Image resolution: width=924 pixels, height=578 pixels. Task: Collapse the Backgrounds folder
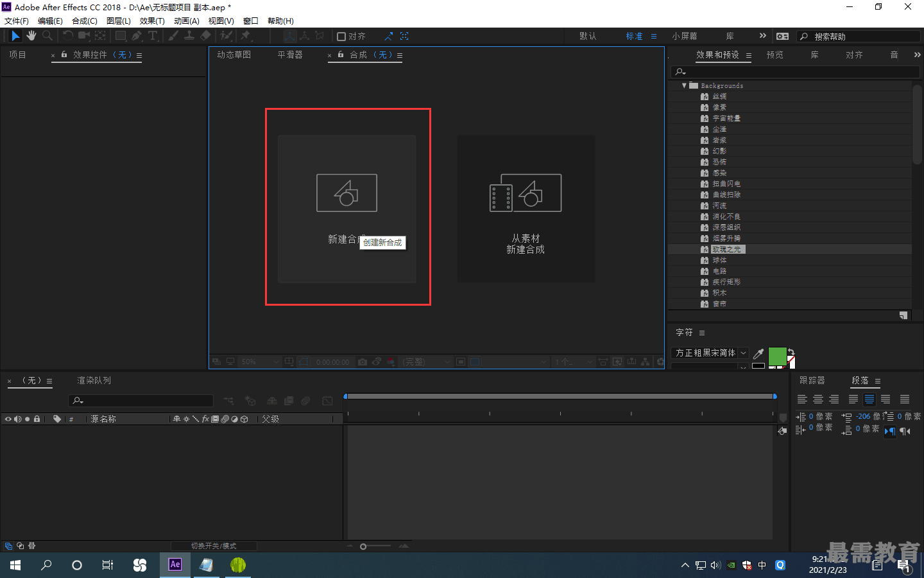(684, 85)
